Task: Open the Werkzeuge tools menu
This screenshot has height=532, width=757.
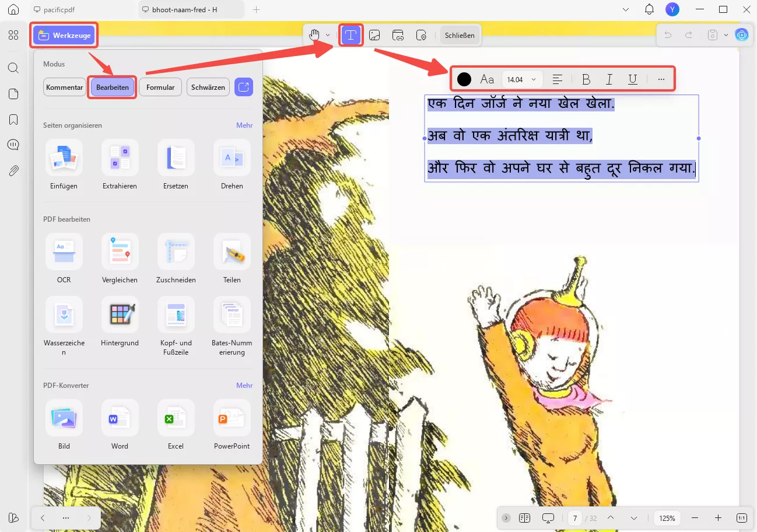Action: tap(64, 36)
